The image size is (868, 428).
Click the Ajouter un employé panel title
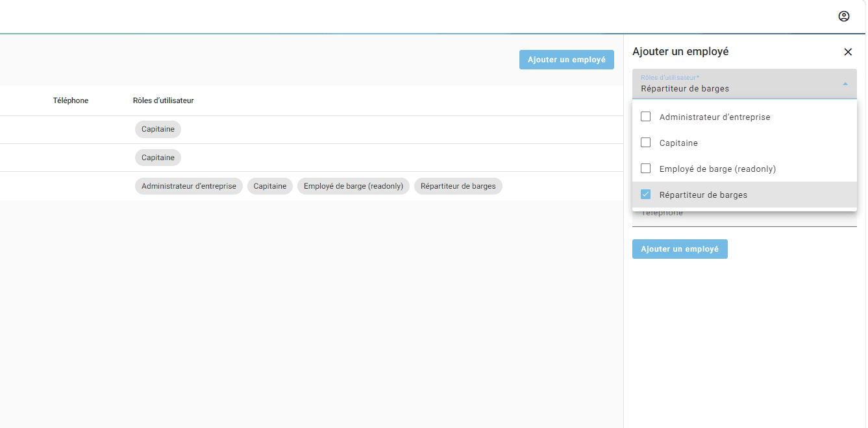coord(680,52)
